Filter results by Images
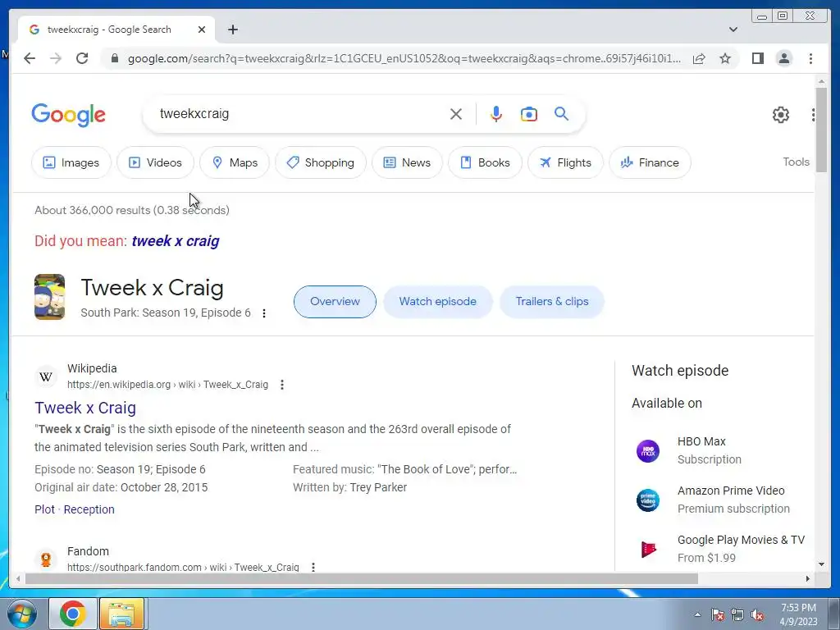This screenshot has width=840, height=630. [71, 162]
